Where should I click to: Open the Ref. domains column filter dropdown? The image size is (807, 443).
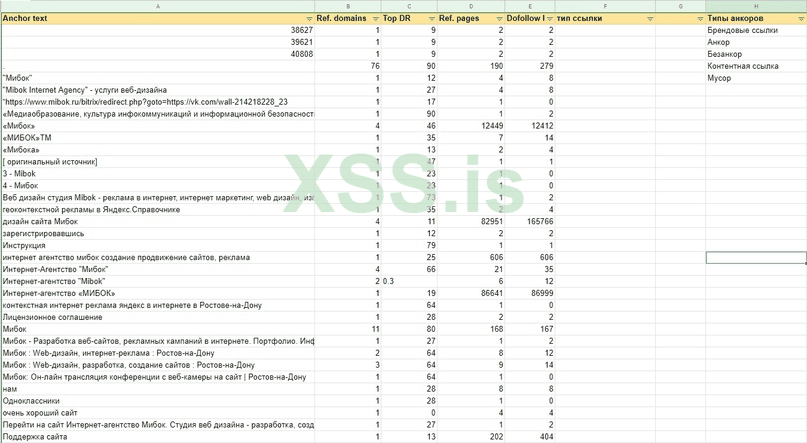click(x=376, y=19)
